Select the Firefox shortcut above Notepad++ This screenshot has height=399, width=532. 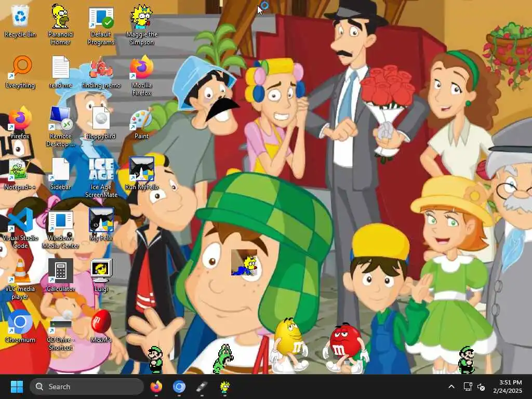tap(20, 123)
